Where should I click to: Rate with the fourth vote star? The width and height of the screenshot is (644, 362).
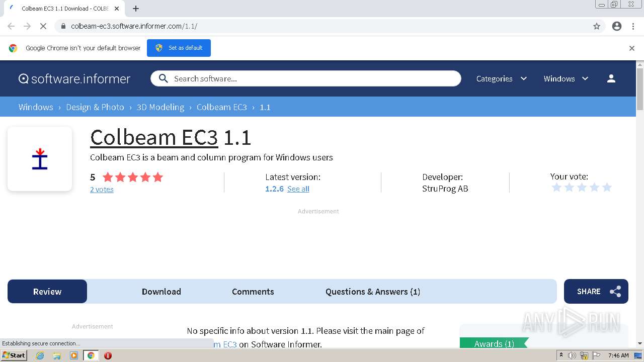pos(594,188)
